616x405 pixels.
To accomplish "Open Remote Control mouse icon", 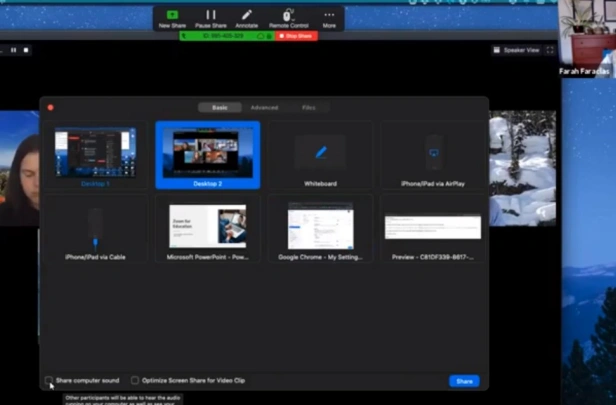I will click(x=288, y=15).
